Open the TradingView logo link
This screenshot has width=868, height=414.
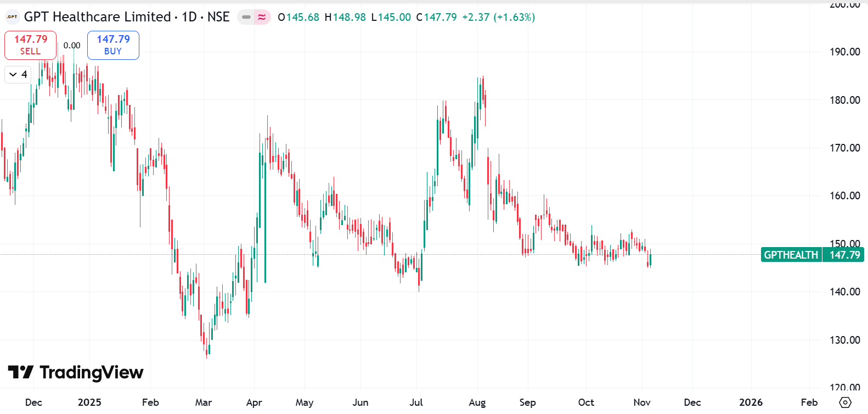tap(76, 372)
